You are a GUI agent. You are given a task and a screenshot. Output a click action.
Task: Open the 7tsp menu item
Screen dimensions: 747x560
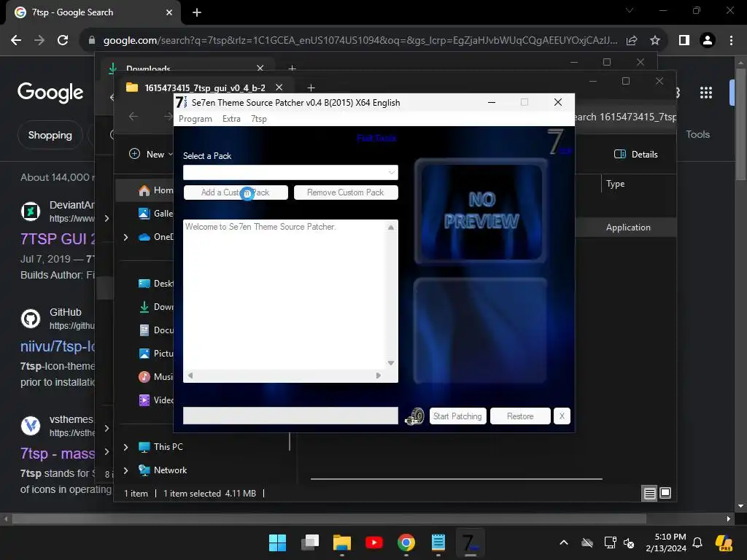click(259, 119)
